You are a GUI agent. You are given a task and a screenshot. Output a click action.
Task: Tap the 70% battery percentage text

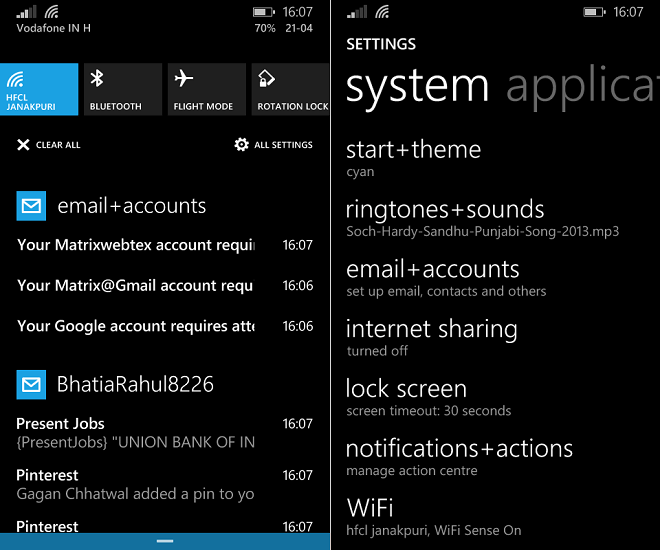tap(265, 28)
